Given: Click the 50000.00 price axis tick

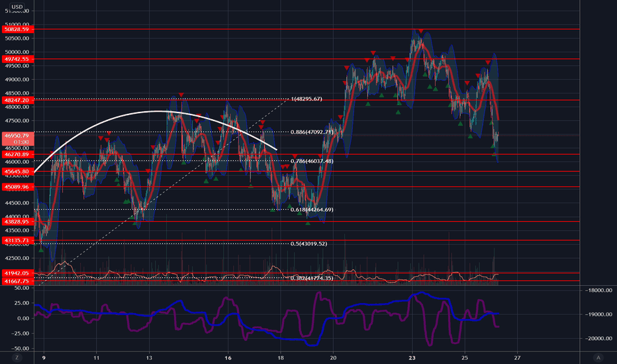Looking at the screenshot, I should (x=17, y=52).
